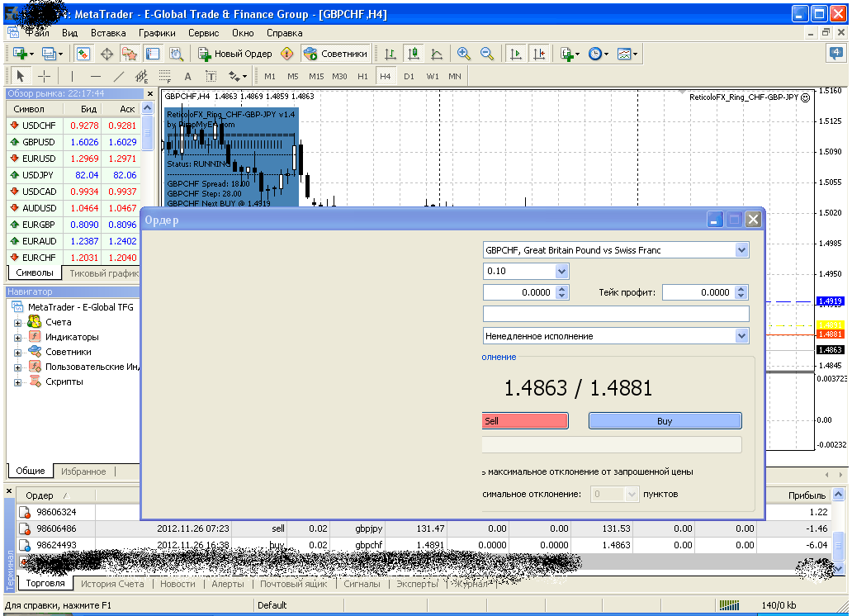Click the comment input field in order dialog
Screen dimensions: 852x616
point(616,314)
